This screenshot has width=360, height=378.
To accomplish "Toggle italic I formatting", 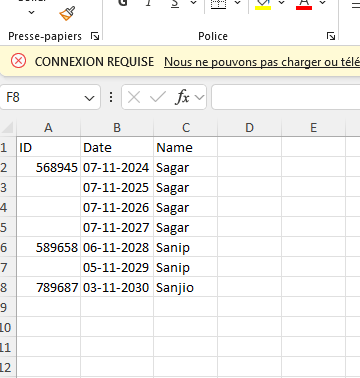I will pos(149,3).
